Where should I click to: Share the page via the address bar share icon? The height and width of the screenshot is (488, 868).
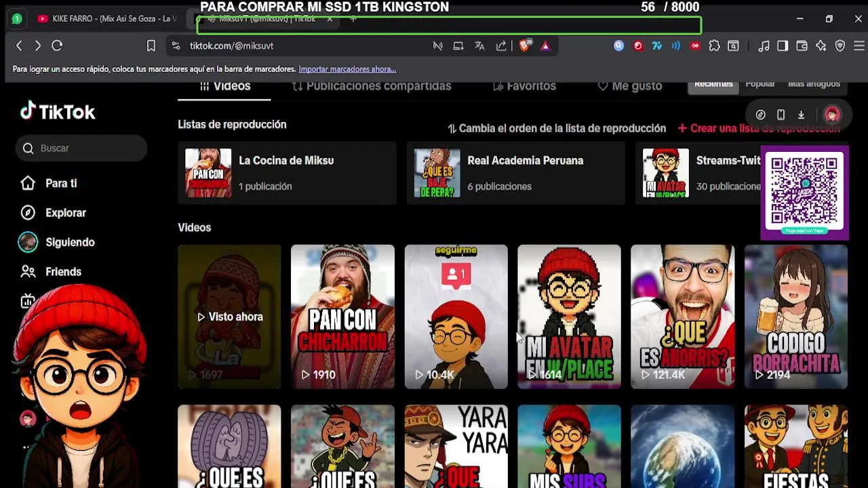click(501, 45)
